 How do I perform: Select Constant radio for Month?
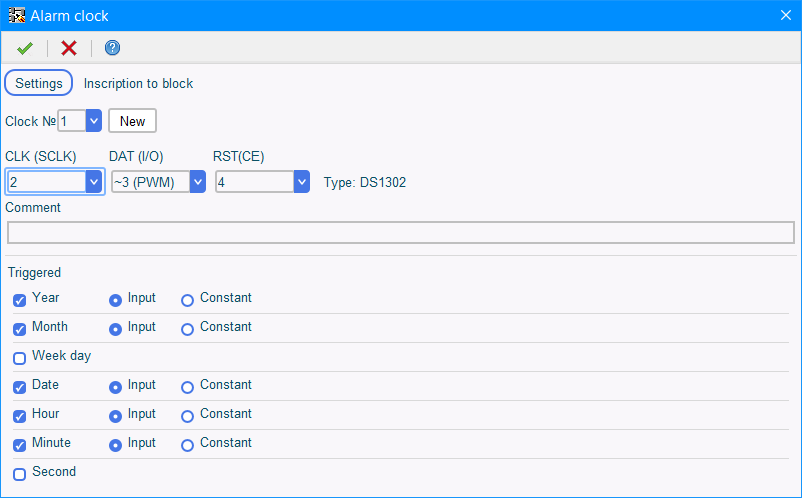[187, 329]
